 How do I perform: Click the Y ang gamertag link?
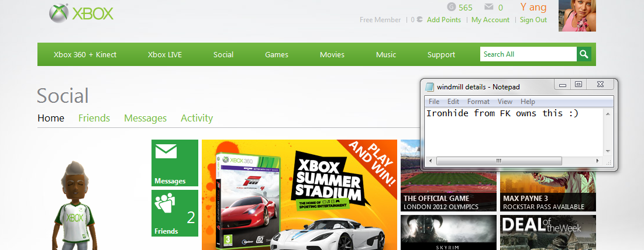pyautogui.click(x=533, y=7)
